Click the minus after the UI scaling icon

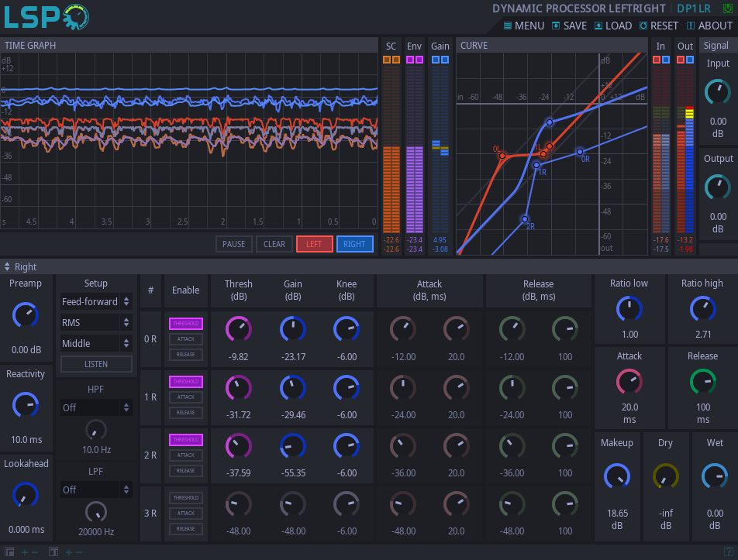(34, 552)
